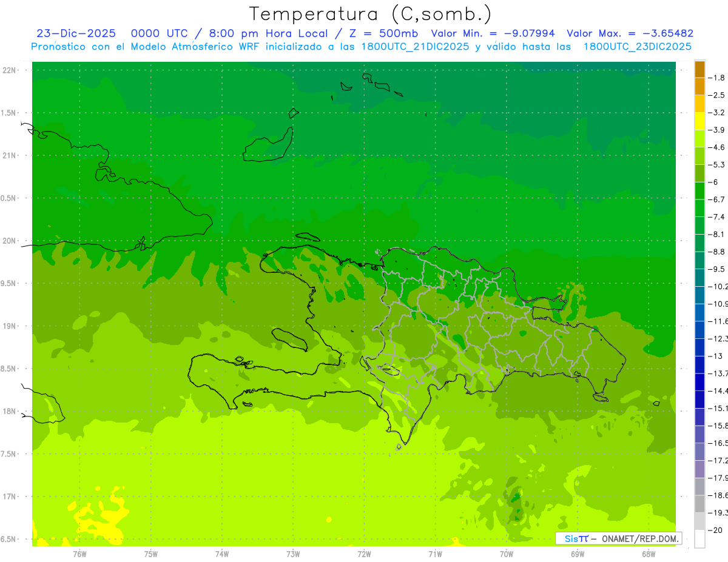Pick the gray swatch between -18.6 and -19.3
The height and width of the screenshot is (562, 728).
pos(699,504)
